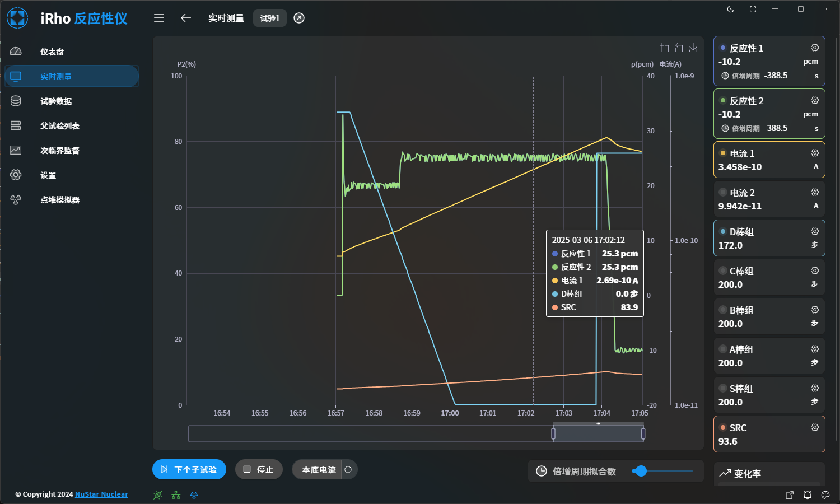The height and width of the screenshot is (504, 840).
Task: Toggle 电流 2 series visibility card
Action: point(769,199)
